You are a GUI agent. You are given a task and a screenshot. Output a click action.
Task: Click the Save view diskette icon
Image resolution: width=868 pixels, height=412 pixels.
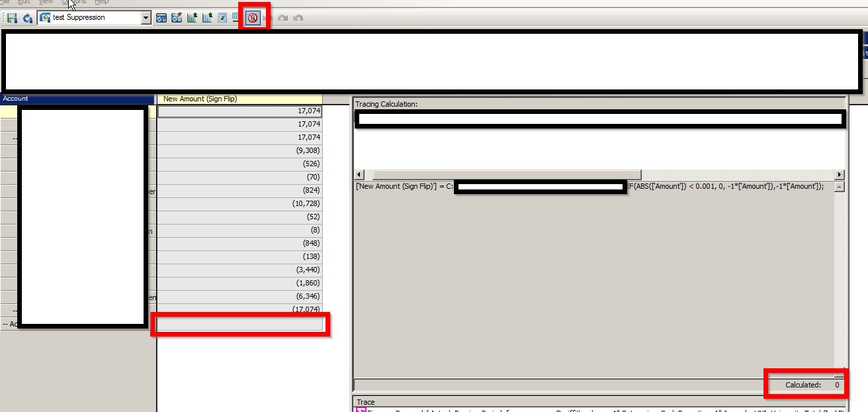(x=12, y=18)
